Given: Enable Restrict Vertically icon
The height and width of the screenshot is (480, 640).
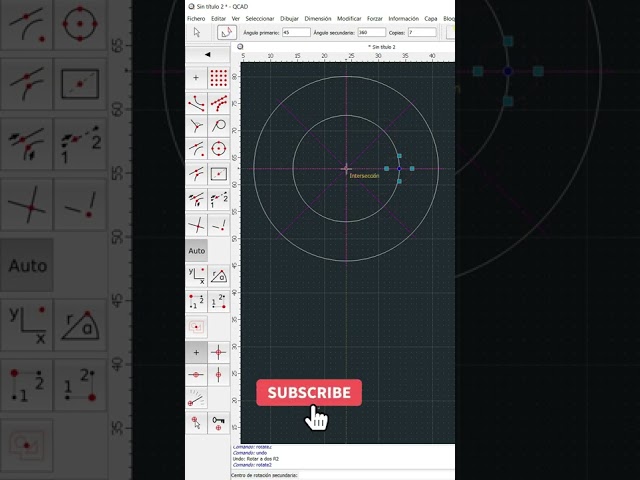Looking at the screenshot, I should 218,375.
